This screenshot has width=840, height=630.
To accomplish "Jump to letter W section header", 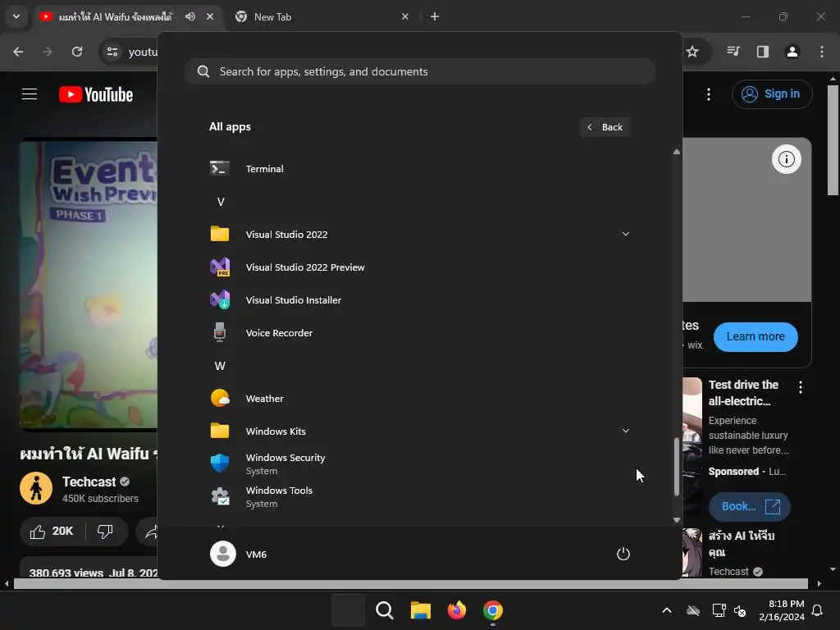I will (x=220, y=366).
